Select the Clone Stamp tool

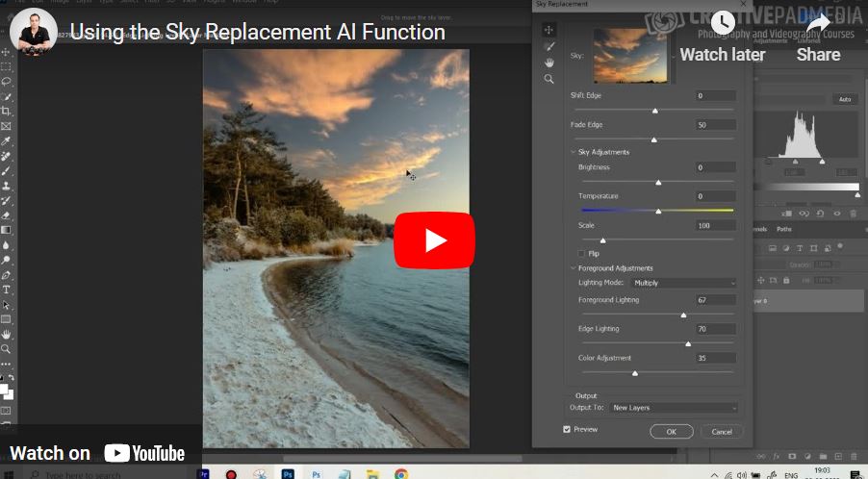6,186
